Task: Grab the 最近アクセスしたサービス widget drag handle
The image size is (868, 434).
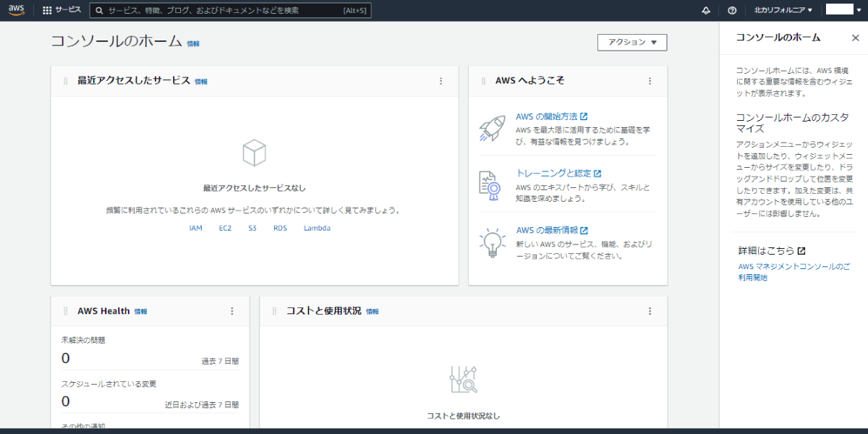Action: click(x=65, y=81)
